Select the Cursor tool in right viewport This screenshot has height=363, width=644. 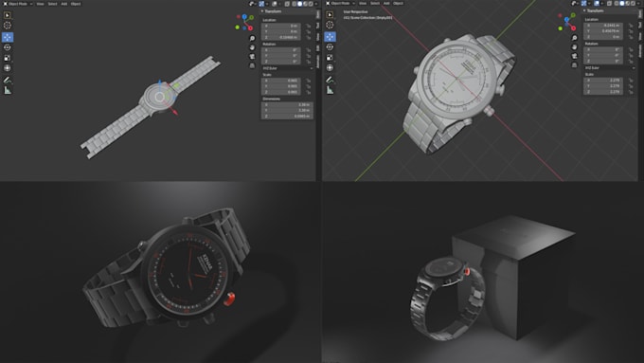tap(330, 25)
